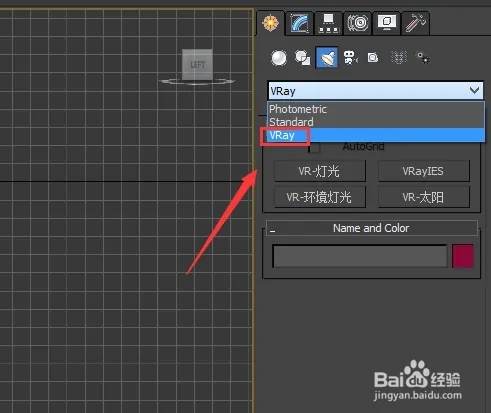Collapse the Name and Color rollout

tap(372, 228)
